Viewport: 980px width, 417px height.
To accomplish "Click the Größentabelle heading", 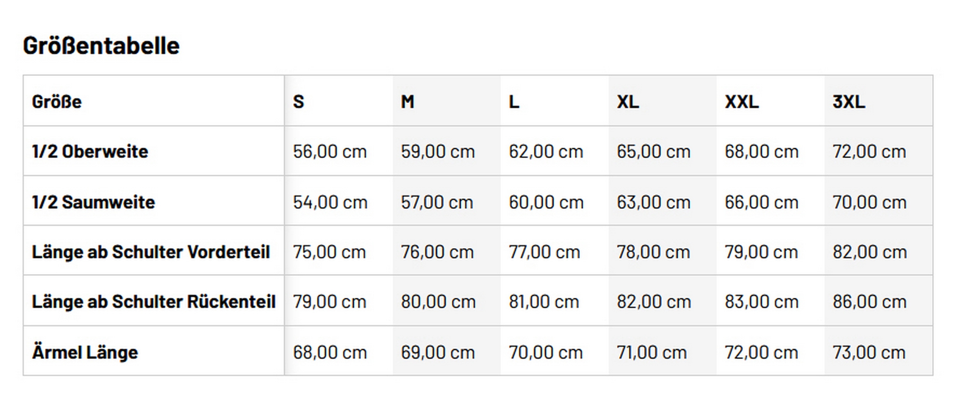I will pos(101,46).
